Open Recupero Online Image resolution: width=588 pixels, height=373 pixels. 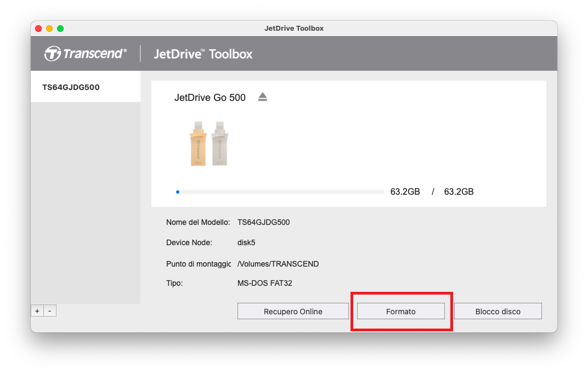(293, 312)
